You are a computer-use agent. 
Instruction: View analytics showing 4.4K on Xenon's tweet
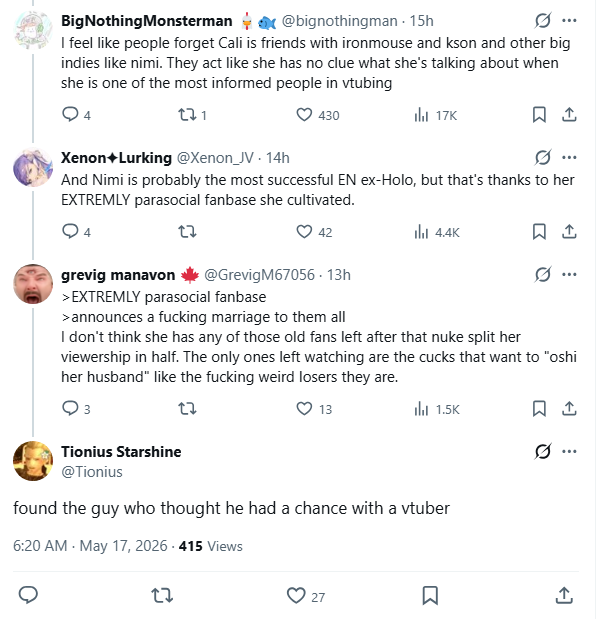tap(437, 232)
